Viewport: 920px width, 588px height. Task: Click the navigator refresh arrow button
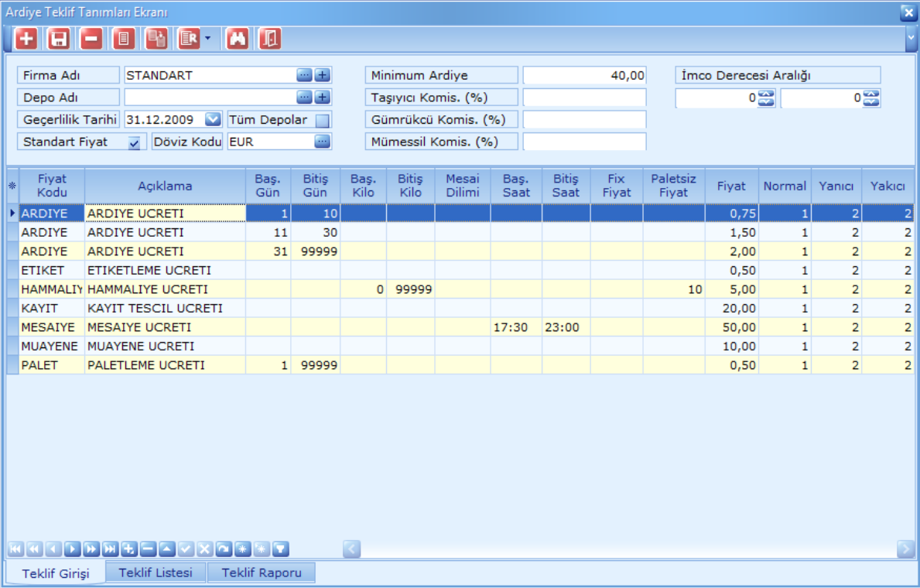224,549
